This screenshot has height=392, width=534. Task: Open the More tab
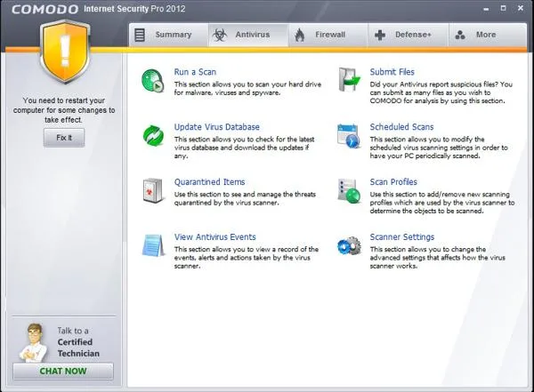click(x=488, y=35)
